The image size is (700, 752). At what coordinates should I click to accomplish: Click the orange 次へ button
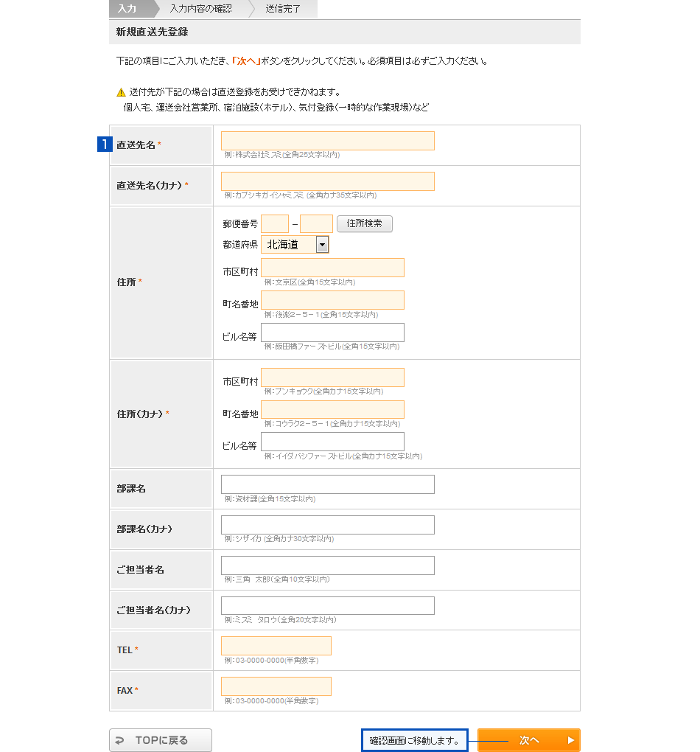click(x=528, y=740)
